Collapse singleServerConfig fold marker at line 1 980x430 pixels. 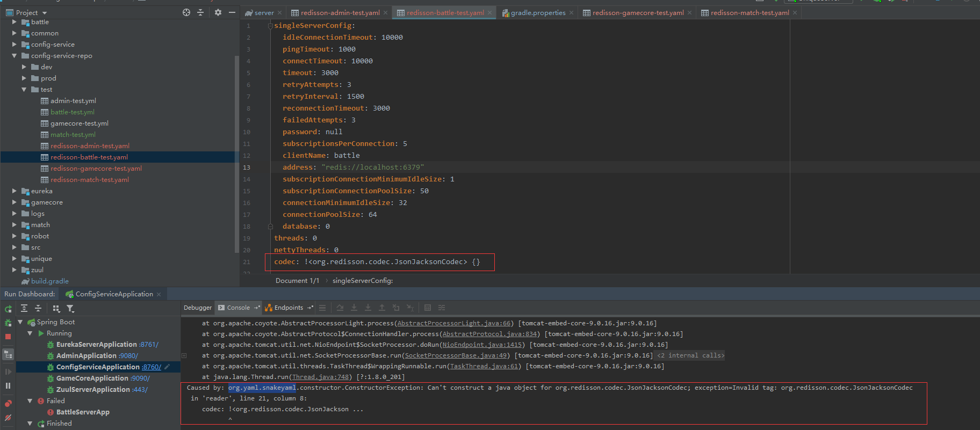[x=270, y=26]
